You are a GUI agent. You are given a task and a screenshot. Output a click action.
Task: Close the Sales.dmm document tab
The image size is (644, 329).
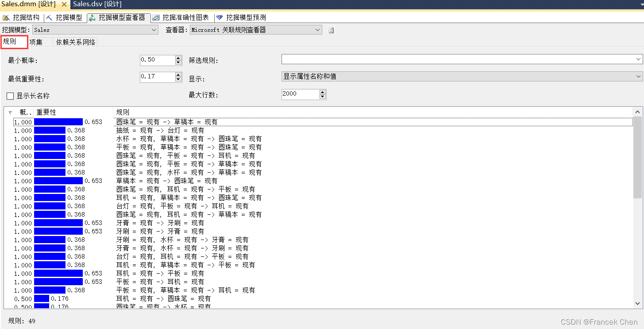[63, 4]
